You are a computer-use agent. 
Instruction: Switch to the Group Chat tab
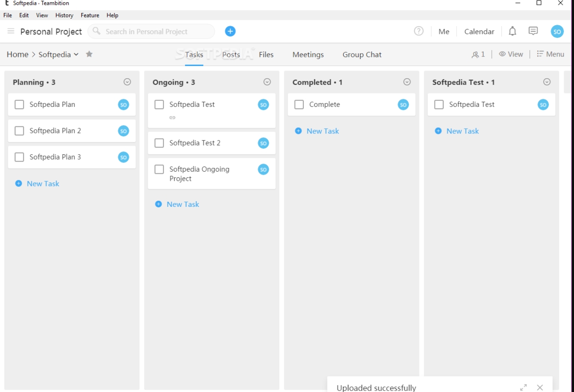pyautogui.click(x=362, y=55)
